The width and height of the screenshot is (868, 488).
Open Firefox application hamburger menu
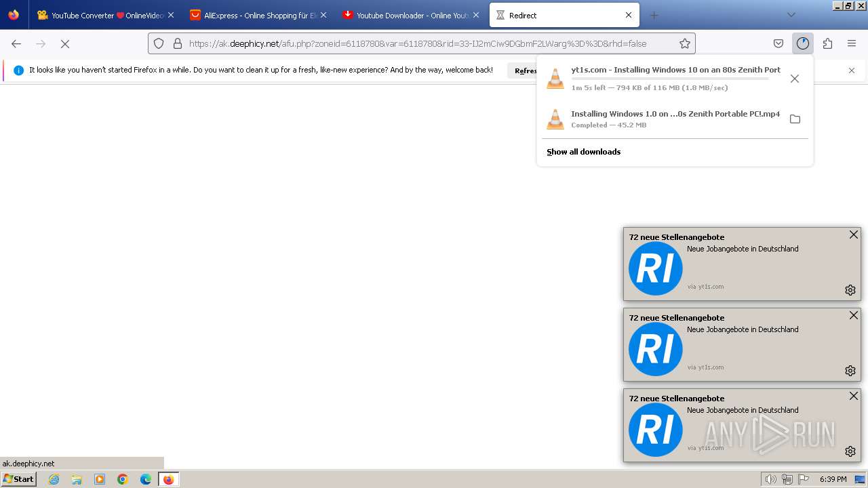click(852, 43)
